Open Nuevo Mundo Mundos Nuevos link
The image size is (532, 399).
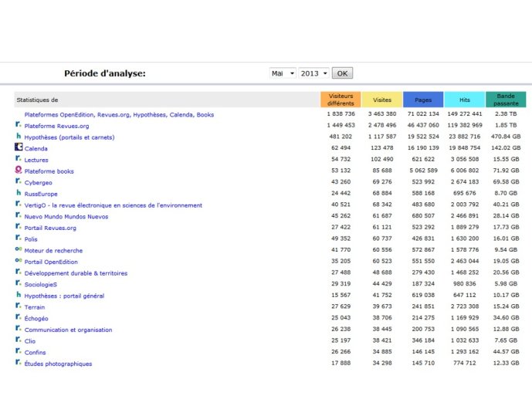tap(66, 217)
